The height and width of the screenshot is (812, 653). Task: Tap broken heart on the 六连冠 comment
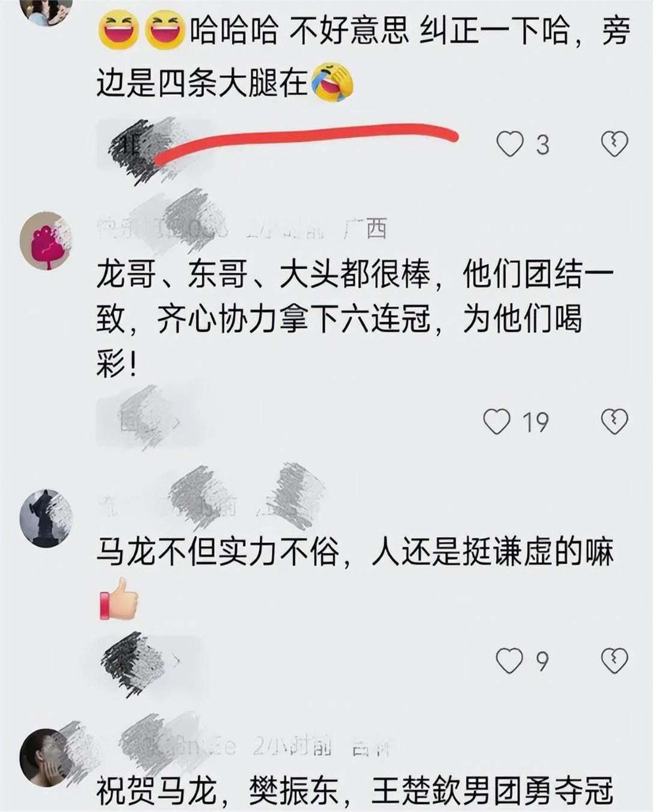[615, 421]
